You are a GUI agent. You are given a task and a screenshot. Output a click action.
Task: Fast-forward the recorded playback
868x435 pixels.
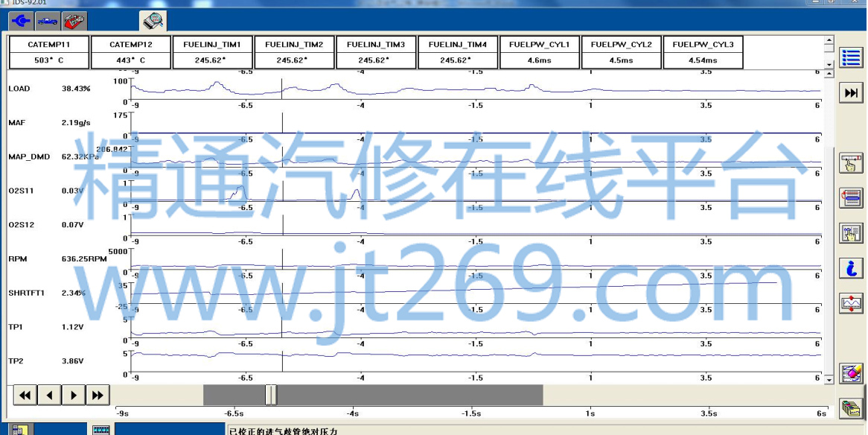98,395
